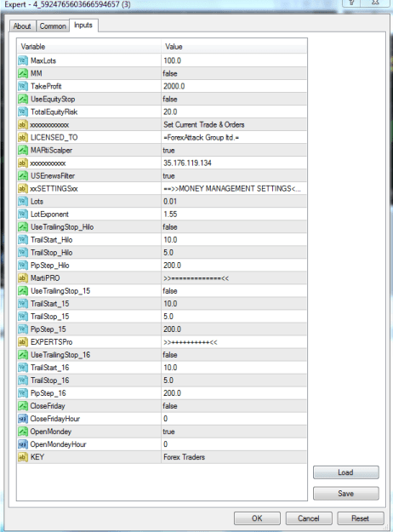Select the MONEY MANAGEMENT SETTINGS value
393x532 pixels.
tap(232, 189)
